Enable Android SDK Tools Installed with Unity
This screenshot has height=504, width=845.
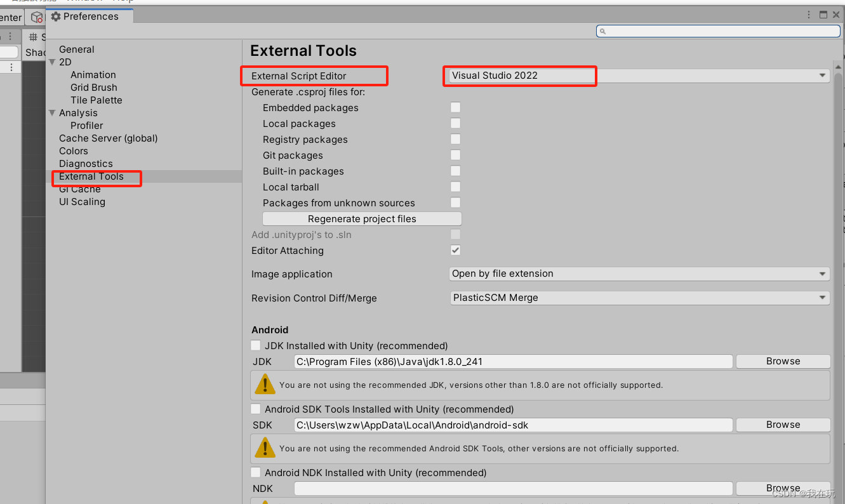point(255,409)
